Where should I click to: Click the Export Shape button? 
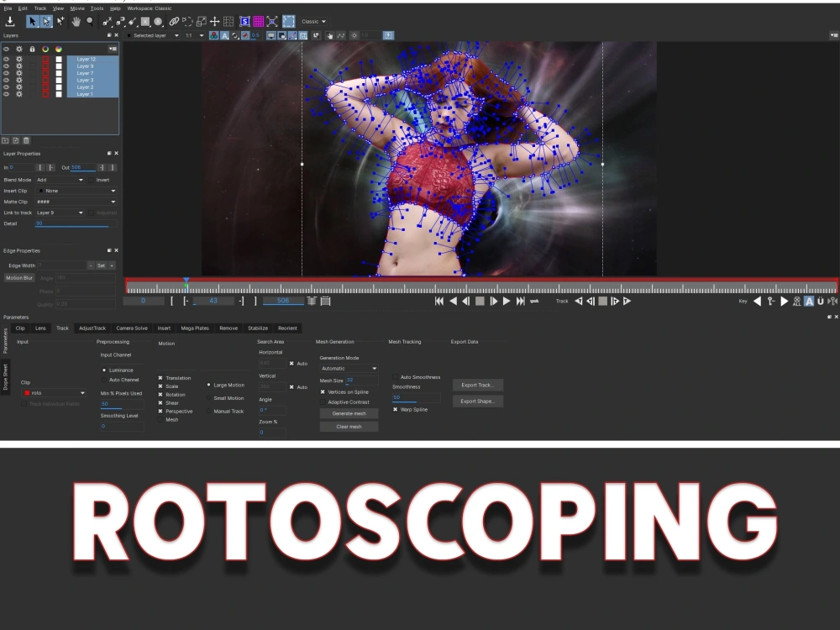click(x=477, y=401)
